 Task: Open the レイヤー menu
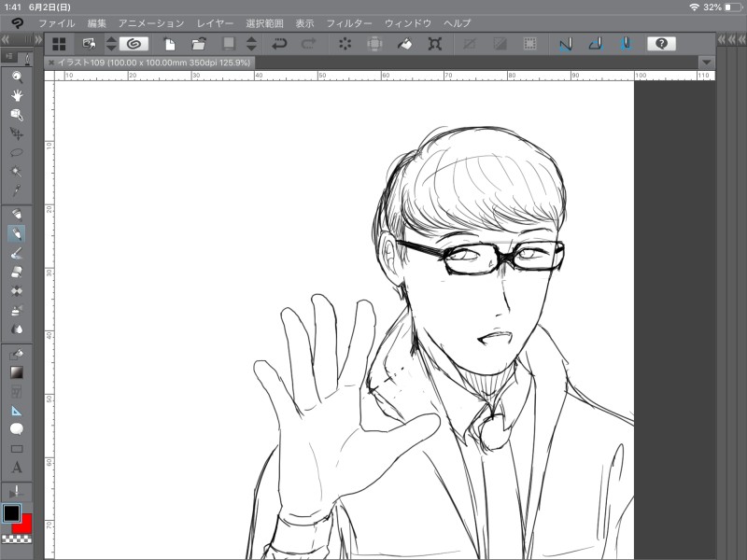[x=216, y=22]
